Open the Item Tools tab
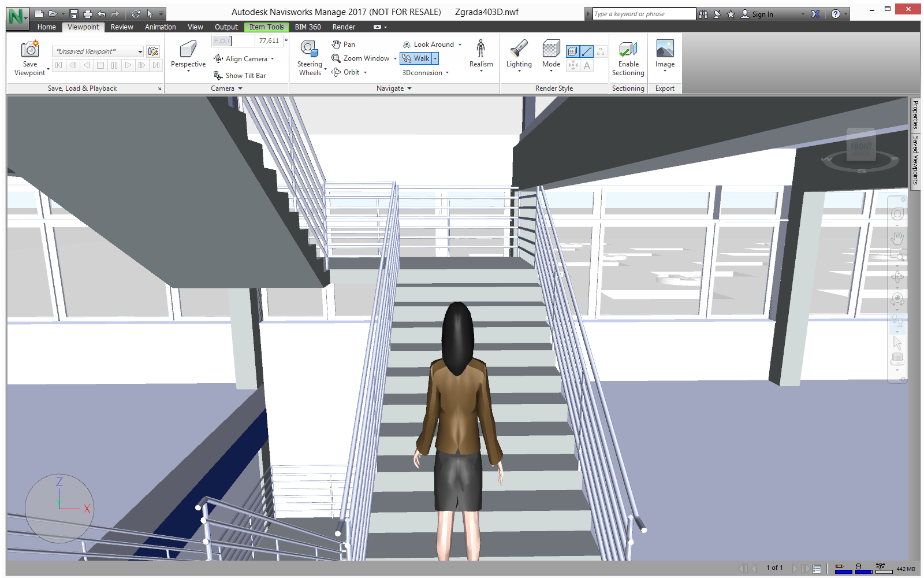 click(266, 27)
